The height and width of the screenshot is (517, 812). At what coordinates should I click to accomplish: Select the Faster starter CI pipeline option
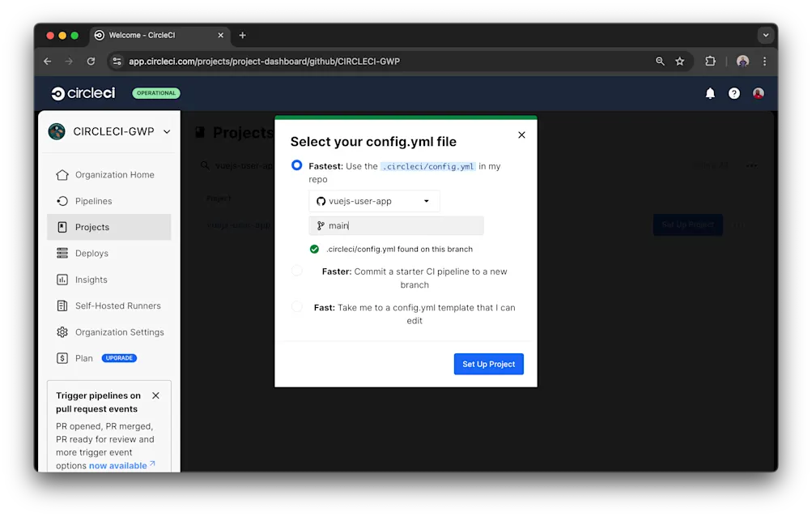tap(297, 271)
